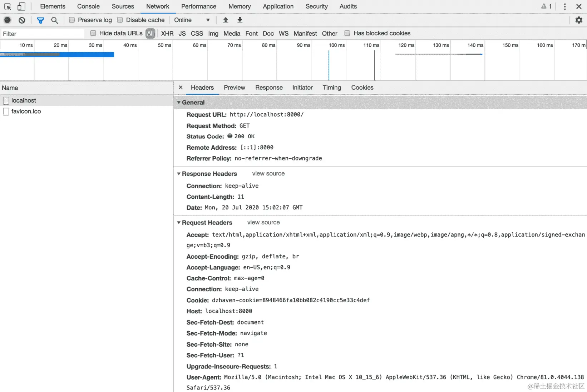Open the Application panel
This screenshot has width=587, height=392.
[278, 6]
